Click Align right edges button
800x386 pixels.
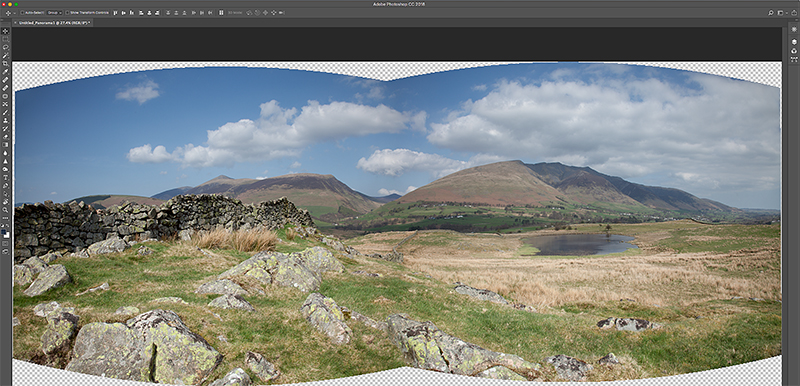tap(157, 12)
